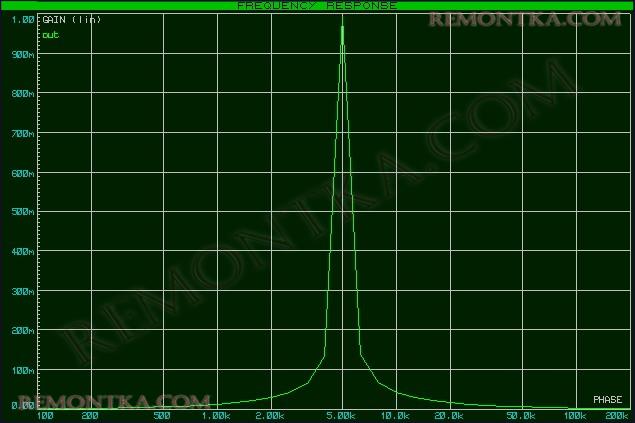Click the 1.00k frequency axis label
The image size is (635, 423).
(215, 415)
